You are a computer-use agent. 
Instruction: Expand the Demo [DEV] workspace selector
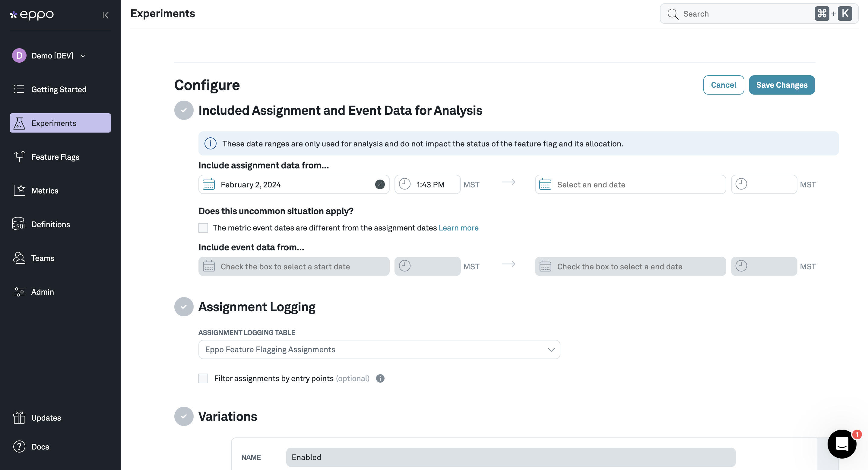pyautogui.click(x=83, y=55)
